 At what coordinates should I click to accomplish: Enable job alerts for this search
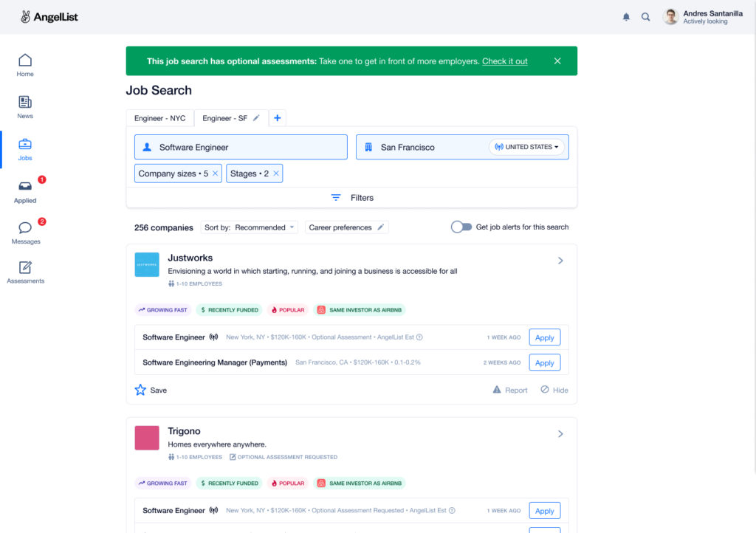point(461,227)
